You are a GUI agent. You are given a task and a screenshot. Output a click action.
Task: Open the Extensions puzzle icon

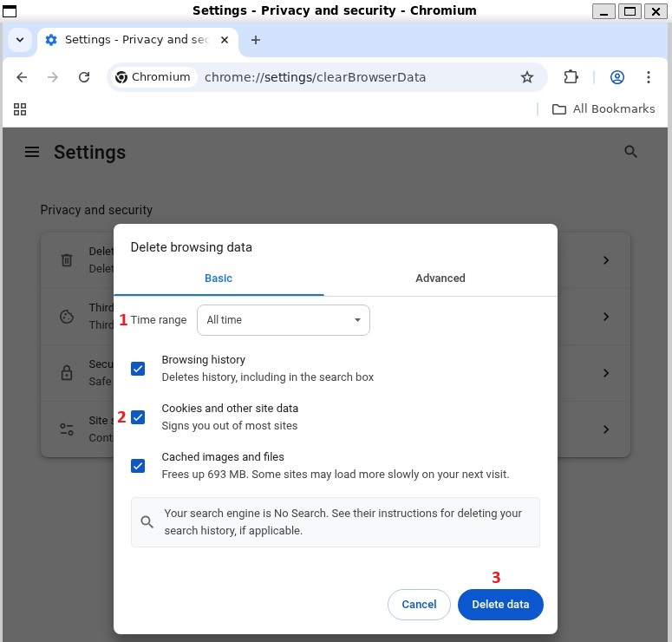[571, 77]
